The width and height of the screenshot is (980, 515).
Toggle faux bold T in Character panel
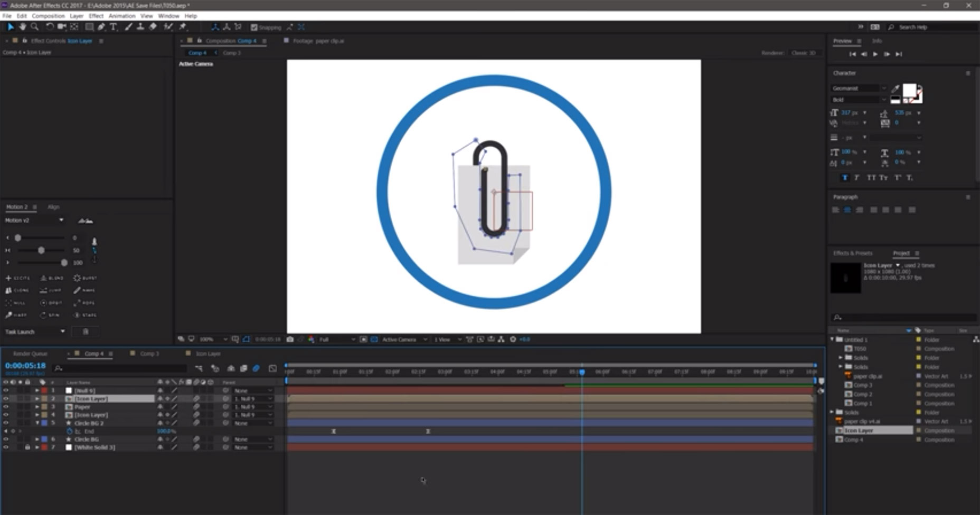(845, 178)
